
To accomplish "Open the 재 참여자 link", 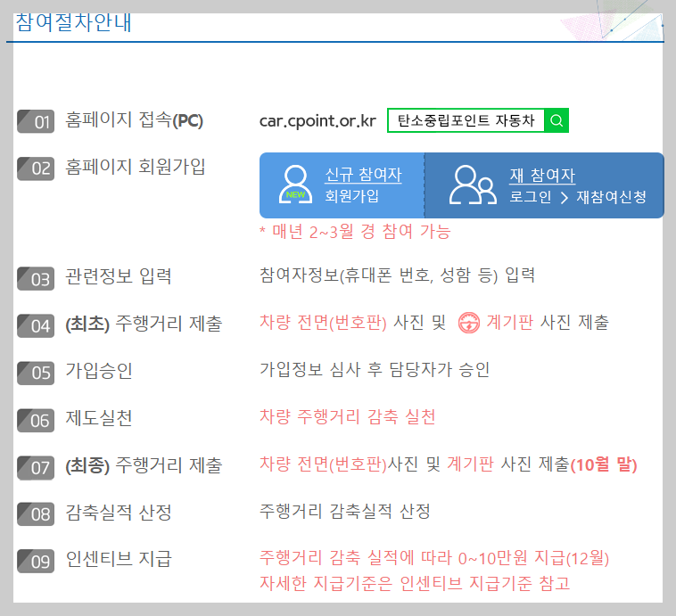I will click(542, 176).
